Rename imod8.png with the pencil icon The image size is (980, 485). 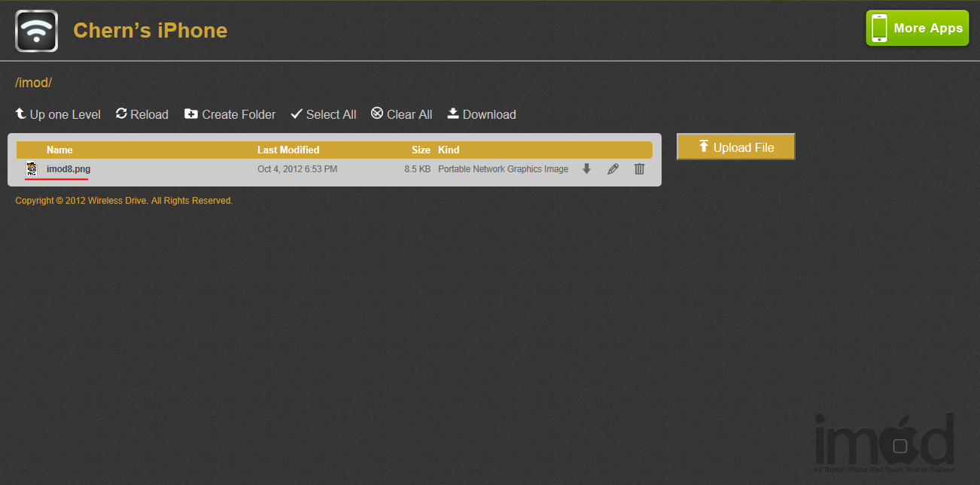coord(613,169)
